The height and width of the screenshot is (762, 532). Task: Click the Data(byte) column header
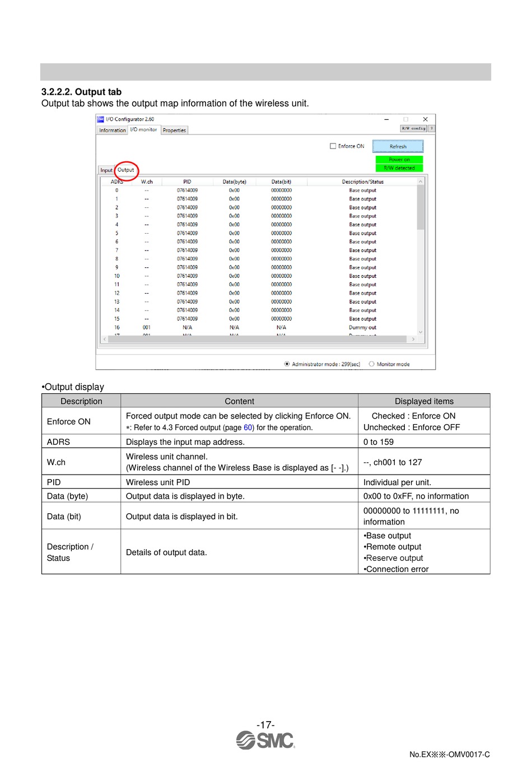pyautogui.click(x=235, y=182)
